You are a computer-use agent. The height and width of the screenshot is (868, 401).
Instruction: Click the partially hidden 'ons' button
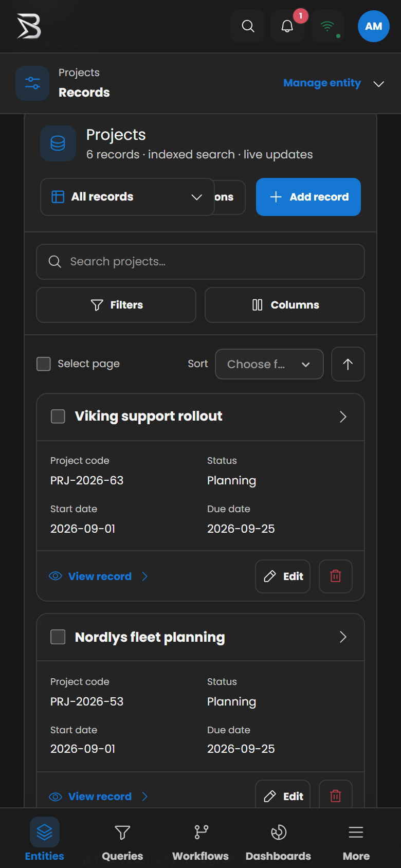coord(230,197)
